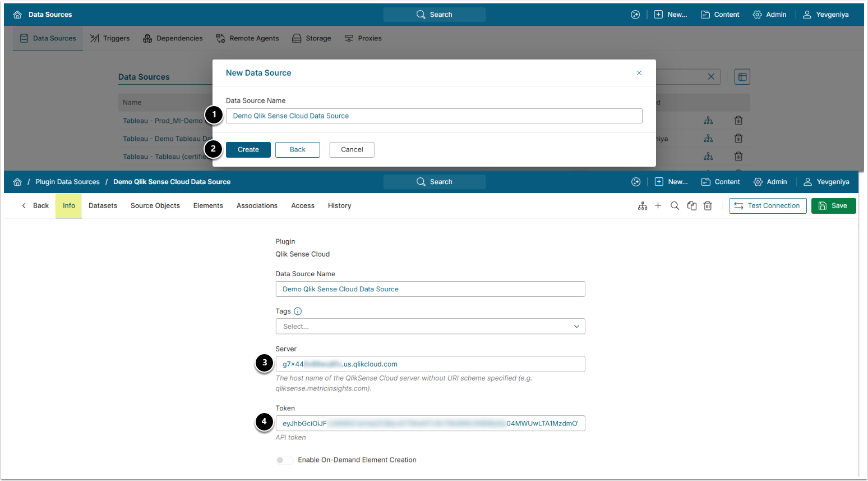Select Data Sources tab next to Triggers
The image size is (868, 481).
(48, 38)
